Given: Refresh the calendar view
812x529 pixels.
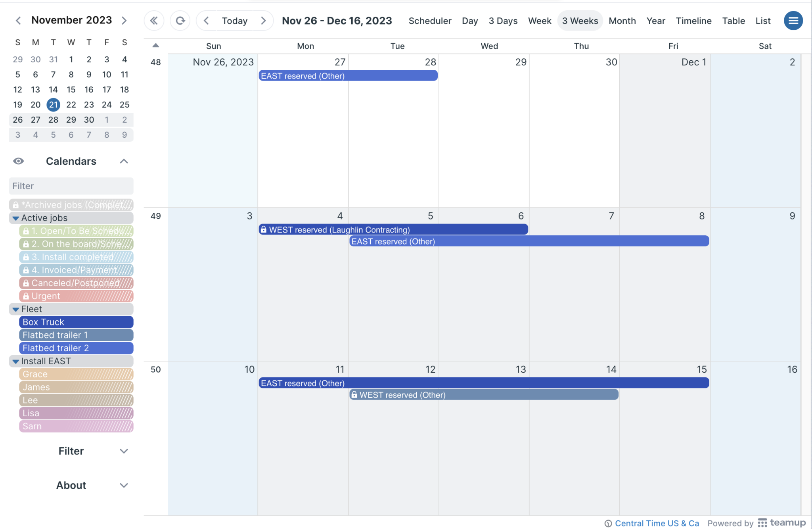Looking at the screenshot, I should (x=180, y=21).
